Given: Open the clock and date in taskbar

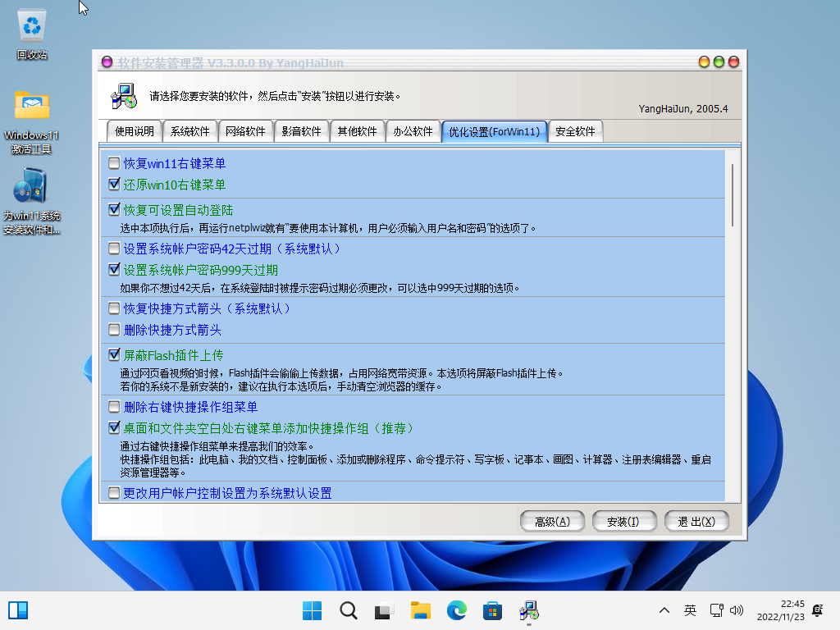Looking at the screenshot, I should point(780,610).
